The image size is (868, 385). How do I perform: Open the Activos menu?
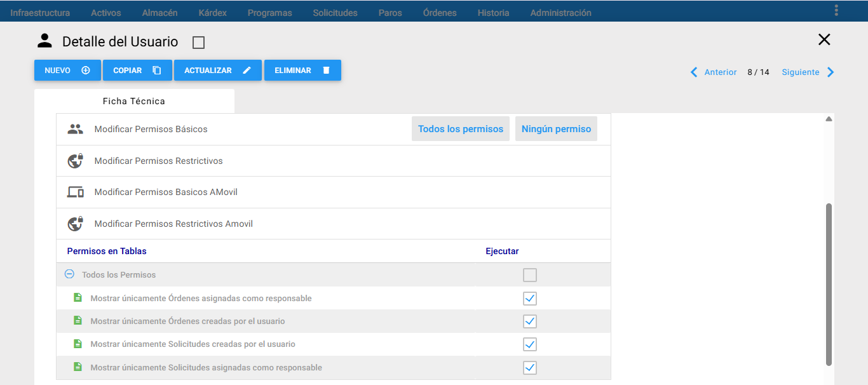[106, 13]
